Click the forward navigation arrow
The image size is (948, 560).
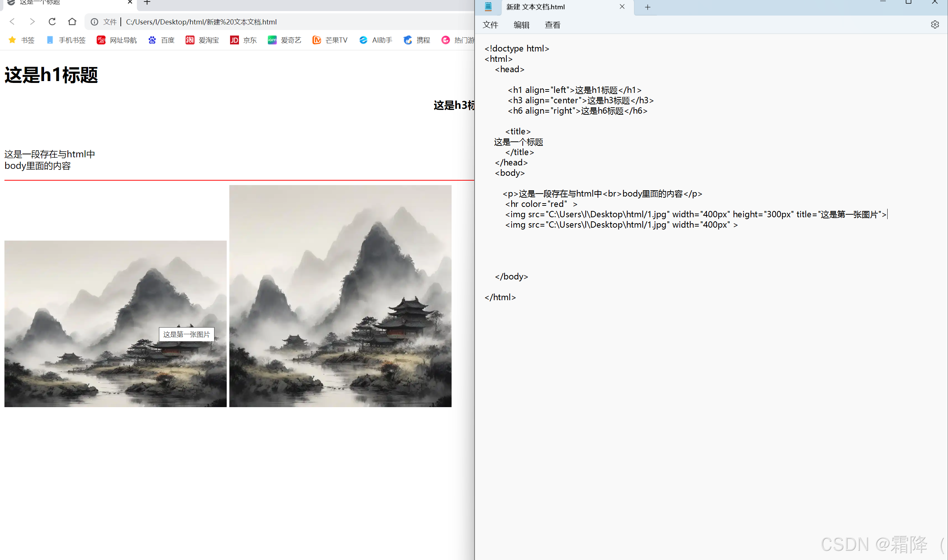point(32,21)
